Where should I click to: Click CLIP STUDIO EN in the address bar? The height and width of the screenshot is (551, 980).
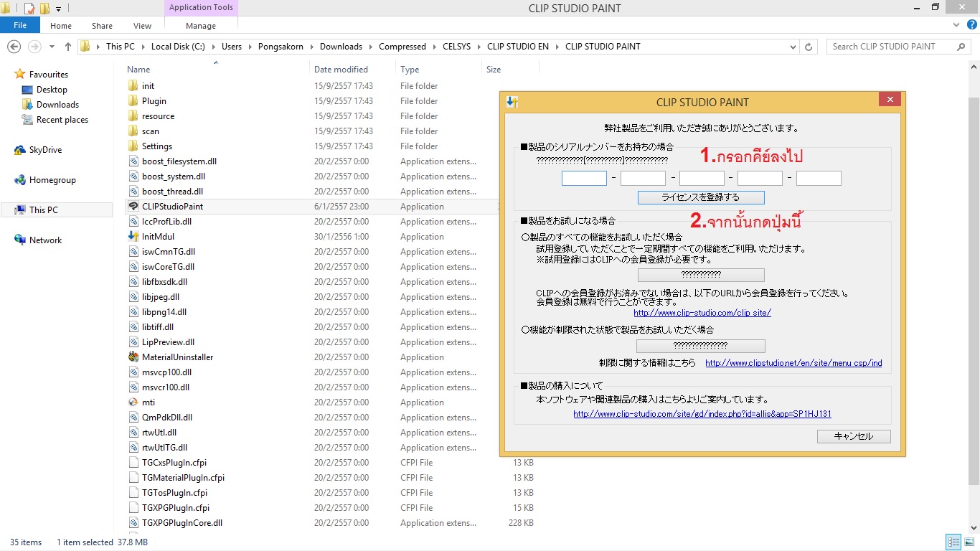click(x=518, y=47)
